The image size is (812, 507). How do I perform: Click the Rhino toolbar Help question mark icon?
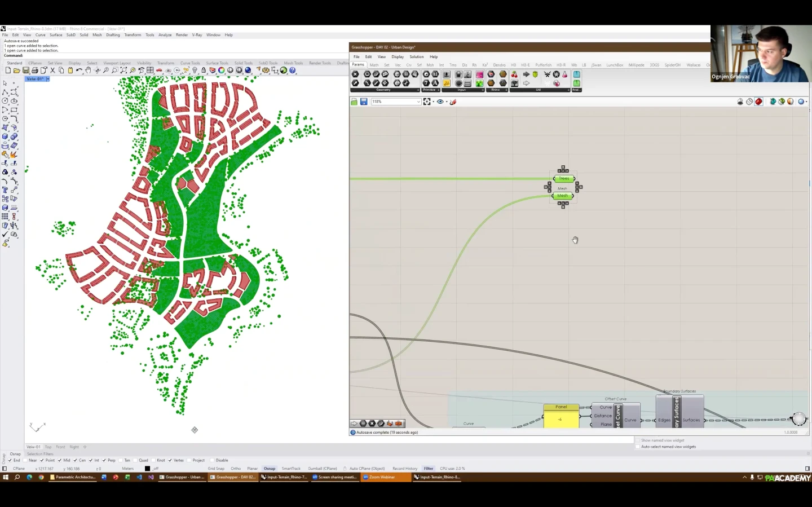tap(293, 70)
